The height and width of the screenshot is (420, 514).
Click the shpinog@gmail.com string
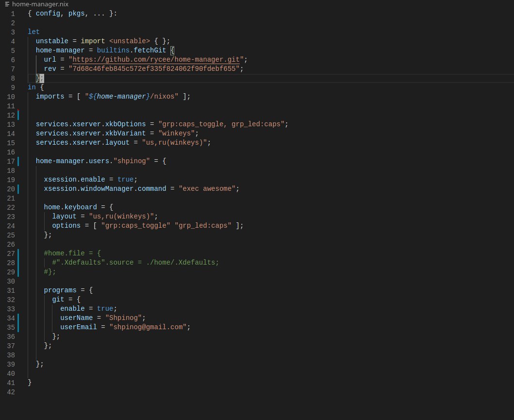(x=148, y=327)
